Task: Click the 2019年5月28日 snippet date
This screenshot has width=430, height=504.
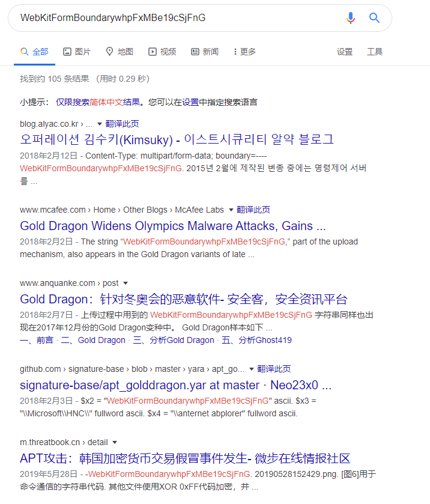Action: pyautogui.click(x=49, y=474)
